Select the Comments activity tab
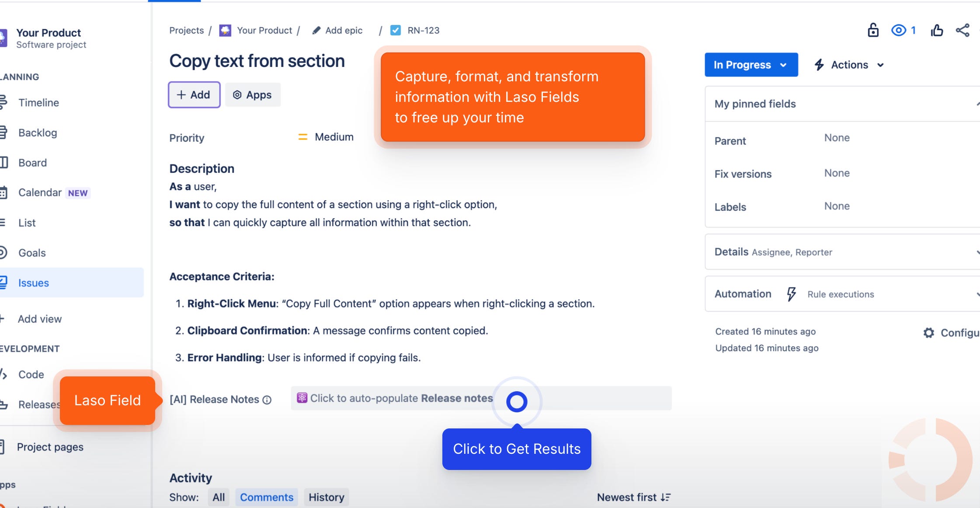The height and width of the screenshot is (508, 980). point(267,498)
